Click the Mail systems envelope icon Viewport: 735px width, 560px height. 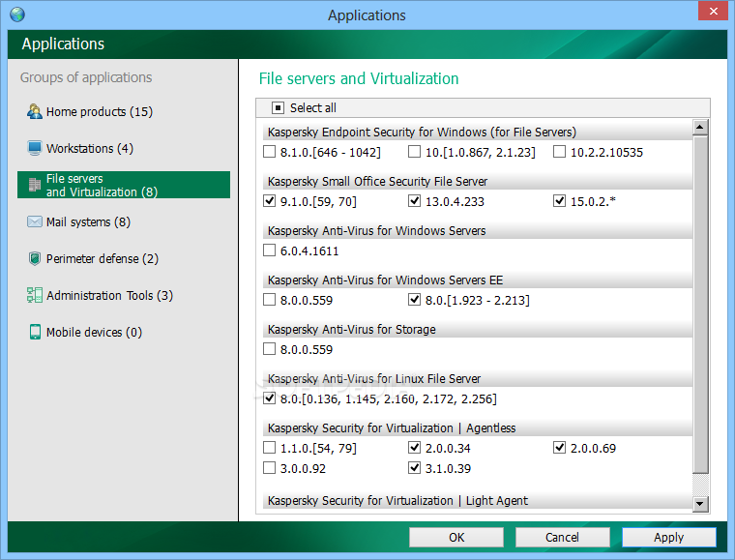click(x=34, y=221)
